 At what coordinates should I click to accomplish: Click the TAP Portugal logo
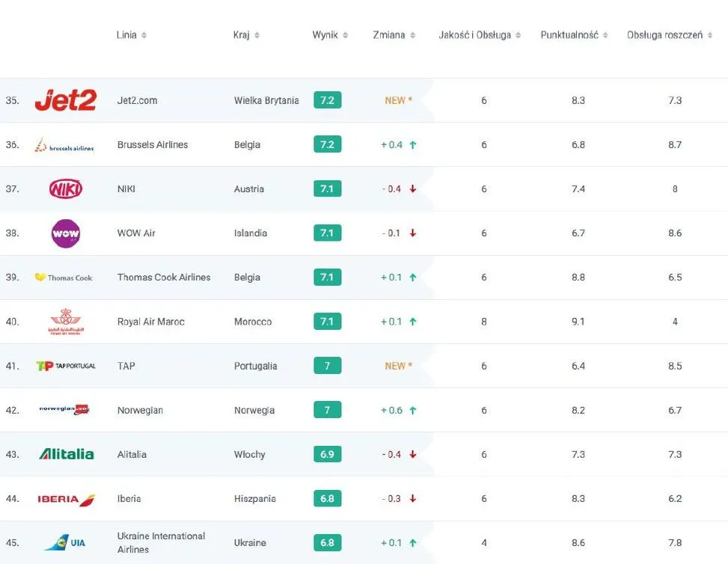click(65, 366)
